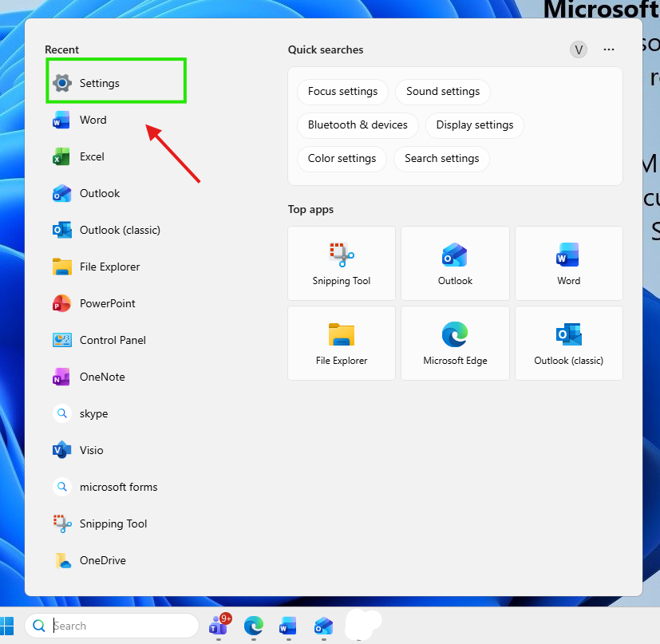Open Control Panel from Recent items
This screenshot has width=660, height=644.
[112, 340]
